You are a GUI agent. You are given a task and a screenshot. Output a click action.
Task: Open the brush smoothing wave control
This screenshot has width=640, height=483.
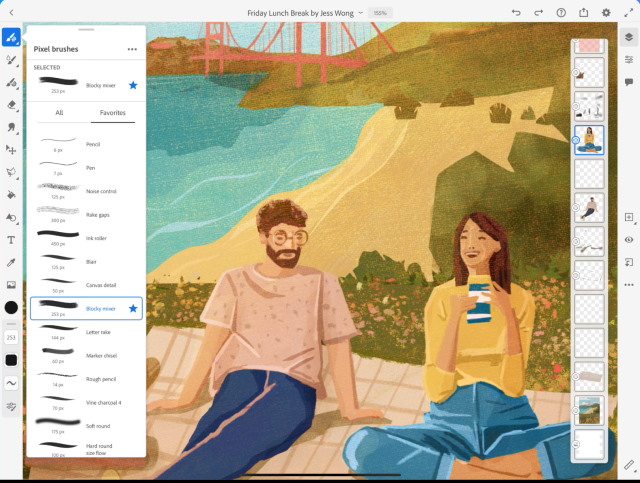tap(11, 383)
